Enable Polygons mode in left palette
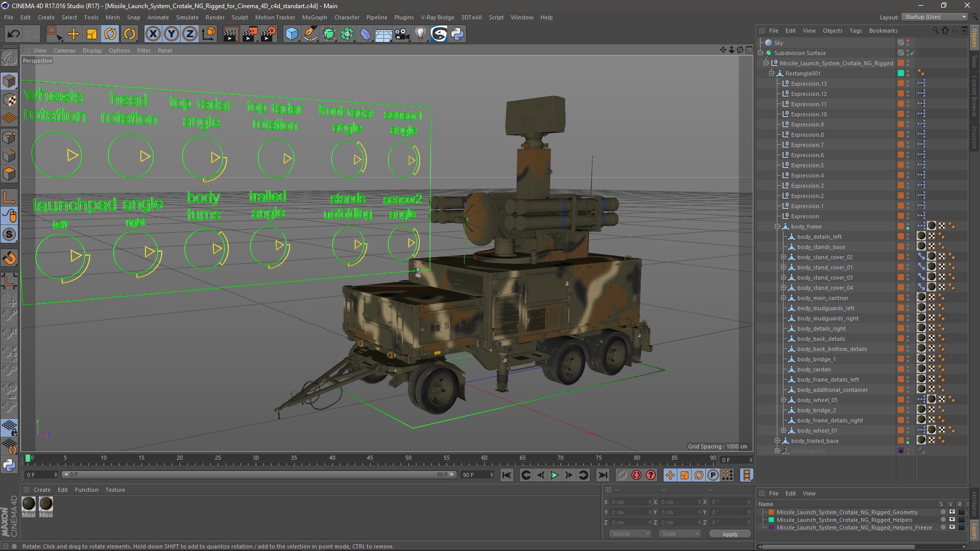The image size is (980, 551). pyautogui.click(x=9, y=174)
